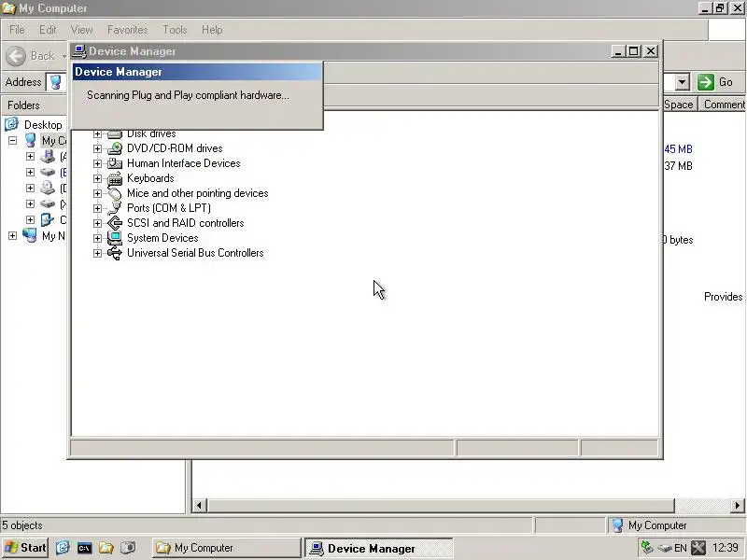Open the Favorites menu in My Computer
Screen dimensions: 747x560
(128, 30)
